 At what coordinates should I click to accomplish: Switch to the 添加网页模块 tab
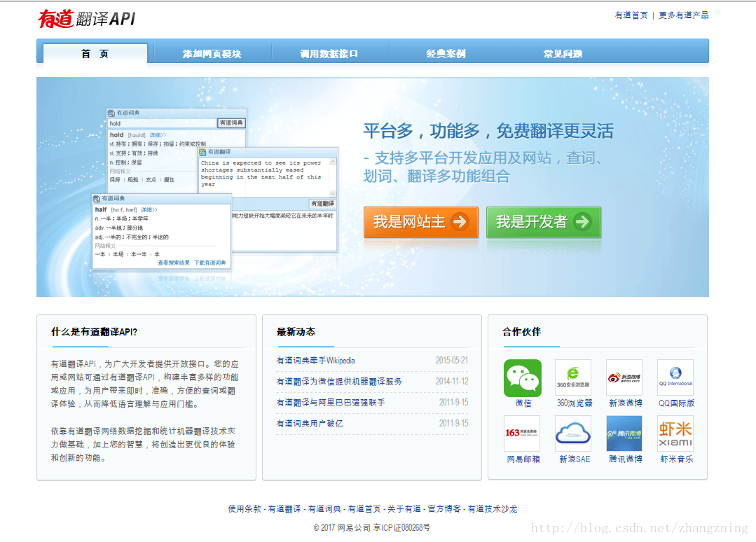(x=212, y=53)
